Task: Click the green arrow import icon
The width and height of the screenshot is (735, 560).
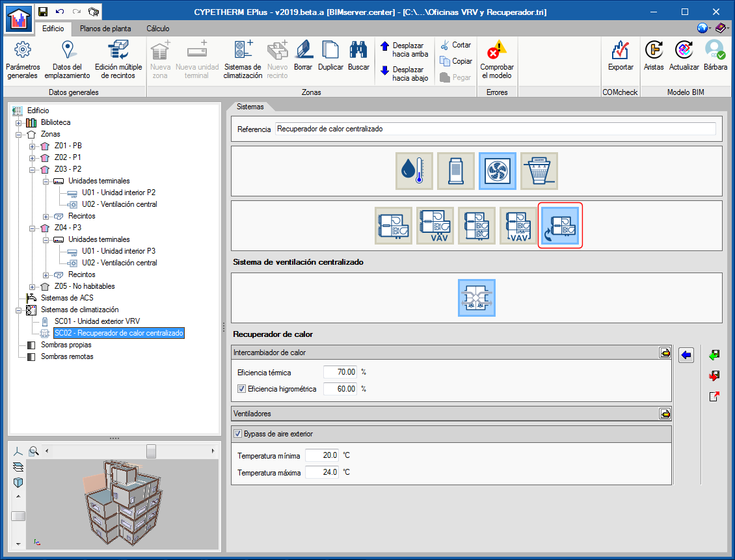Action: [714, 355]
